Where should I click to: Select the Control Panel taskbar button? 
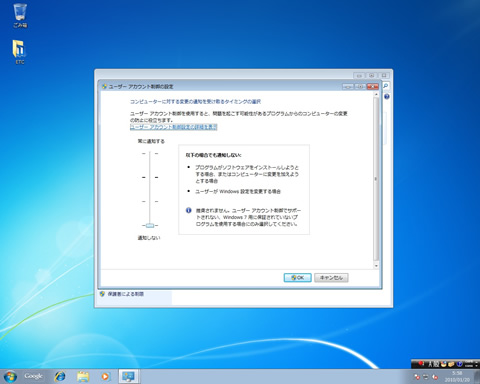[128, 377]
